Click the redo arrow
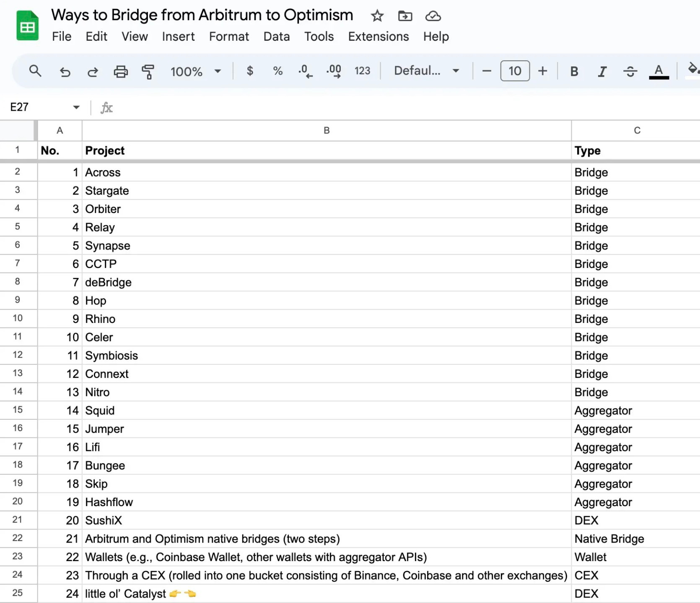The image size is (700, 603). tap(93, 72)
